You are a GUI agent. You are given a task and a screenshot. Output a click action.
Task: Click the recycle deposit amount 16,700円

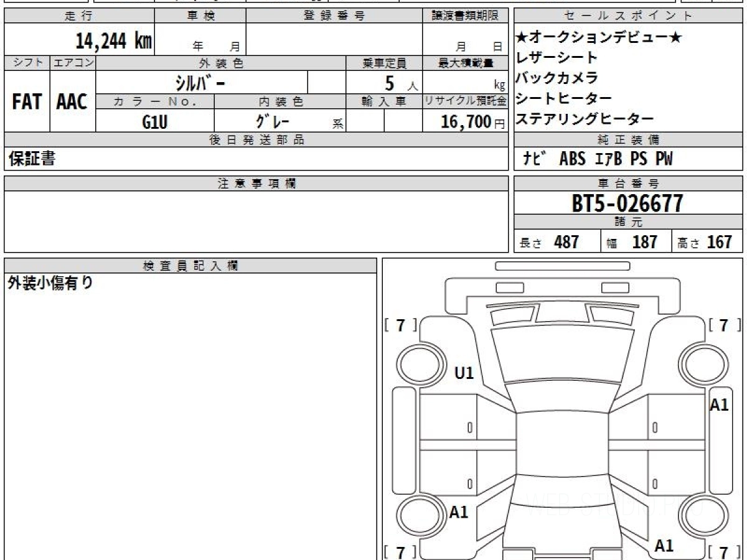472,122
